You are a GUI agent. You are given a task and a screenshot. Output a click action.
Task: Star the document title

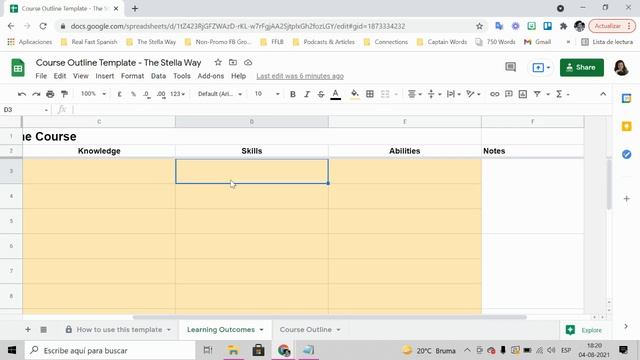pyautogui.click(x=218, y=62)
